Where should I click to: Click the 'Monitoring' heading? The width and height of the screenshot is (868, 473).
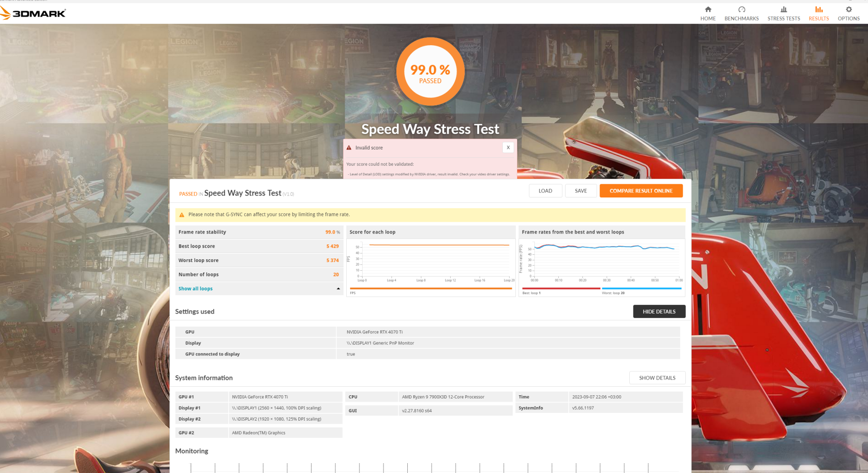pyautogui.click(x=192, y=451)
